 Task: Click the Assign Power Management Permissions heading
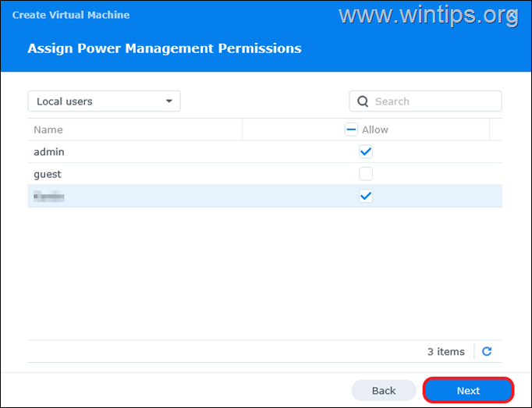(164, 48)
